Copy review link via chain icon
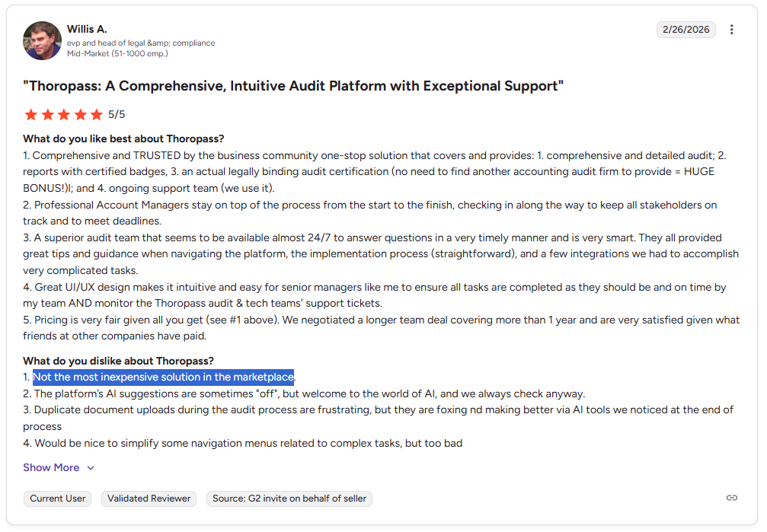The image size is (767, 532). [x=731, y=498]
